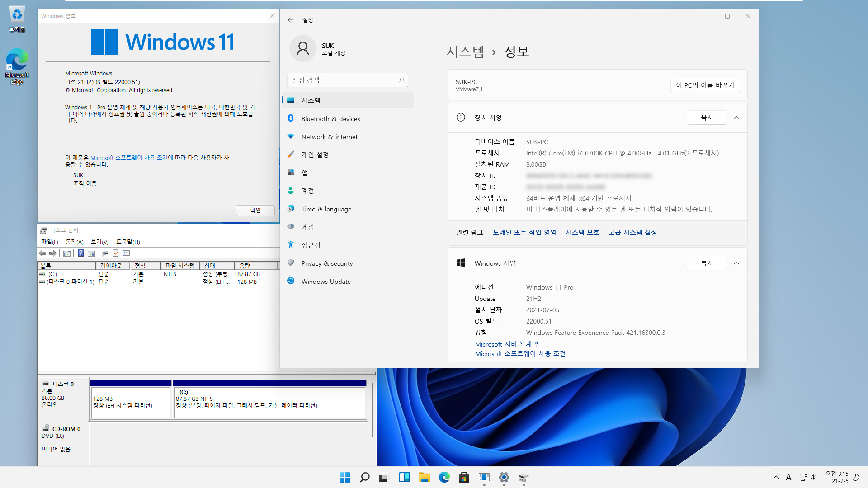Screen dimensions: 868x488
Task: Click the 용량 column header
Action: click(x=256, y=266)
